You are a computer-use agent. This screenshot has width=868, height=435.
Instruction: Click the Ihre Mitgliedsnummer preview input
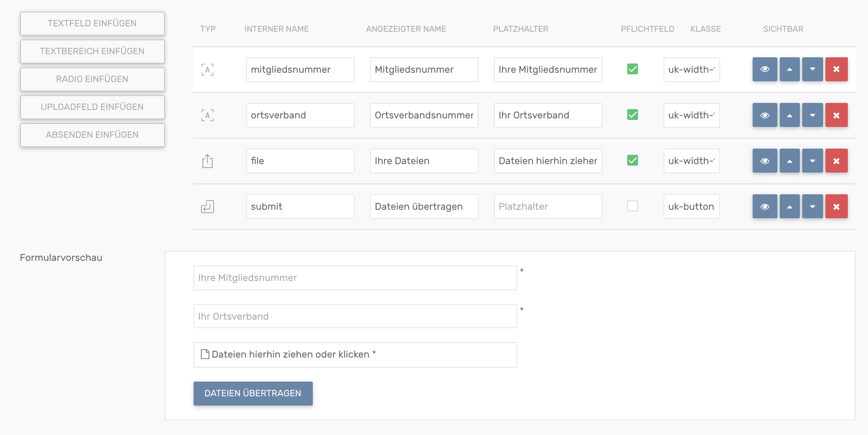[x=355, y=277]
